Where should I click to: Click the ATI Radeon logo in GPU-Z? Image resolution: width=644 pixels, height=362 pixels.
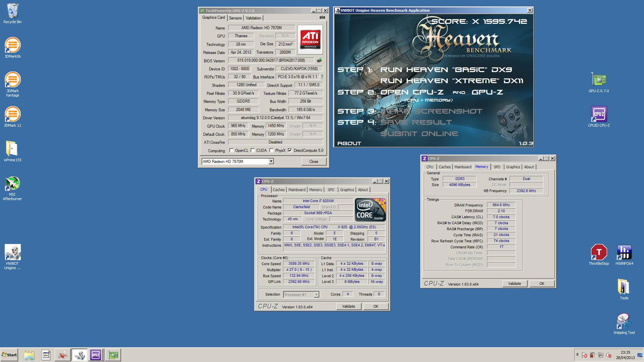[x=310, y=40]
